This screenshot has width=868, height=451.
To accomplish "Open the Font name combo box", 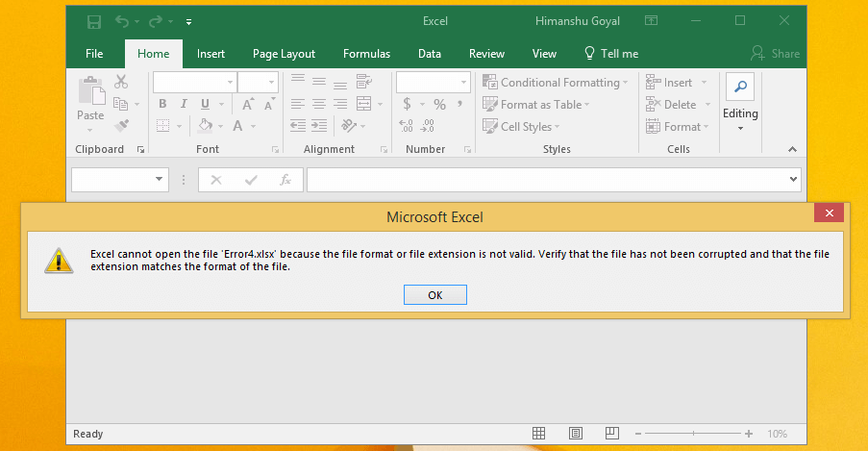I will click(x=195, y=82).
